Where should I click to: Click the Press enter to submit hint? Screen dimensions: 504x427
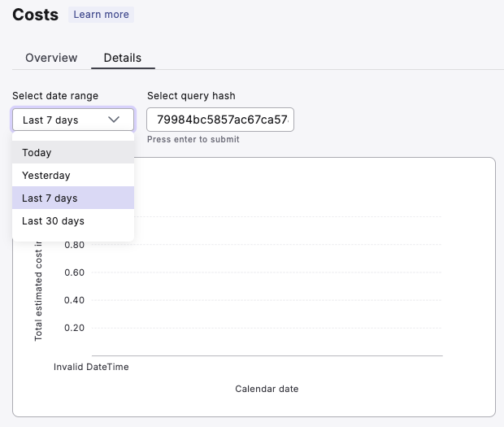click(193, 139)
